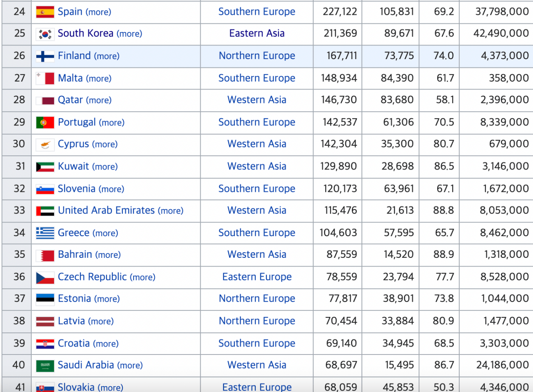Click the (more) link next to South Korea
This screenshot has width=533, height=392.
click(x=130, y=34)
